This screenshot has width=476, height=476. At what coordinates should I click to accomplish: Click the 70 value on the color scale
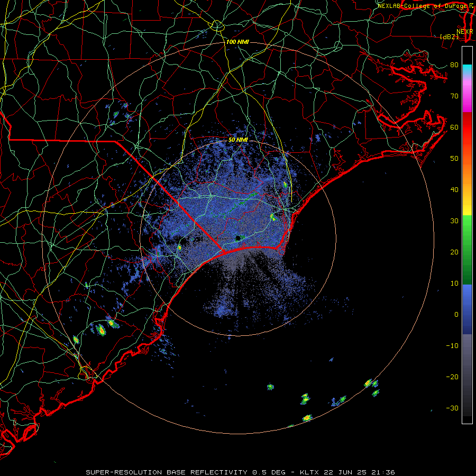point(454,96)
